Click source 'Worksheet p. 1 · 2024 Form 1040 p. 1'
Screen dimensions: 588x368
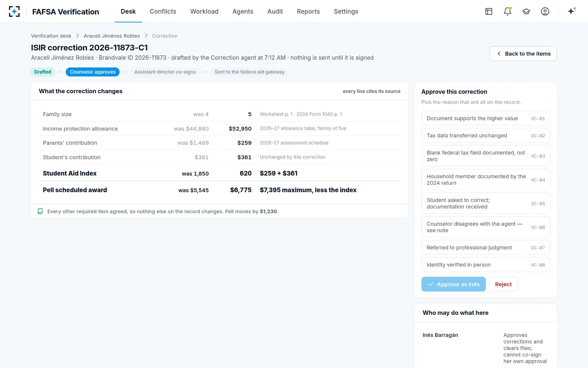(x=301, y=114)
